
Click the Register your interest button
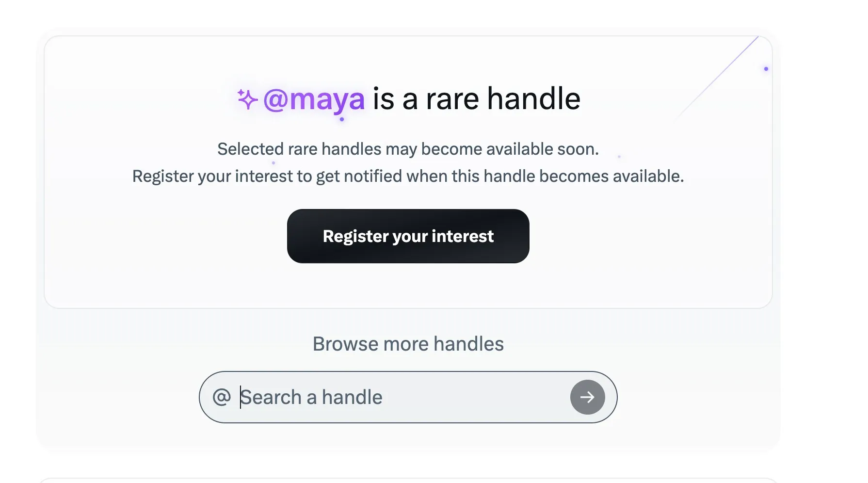[408, 236]
